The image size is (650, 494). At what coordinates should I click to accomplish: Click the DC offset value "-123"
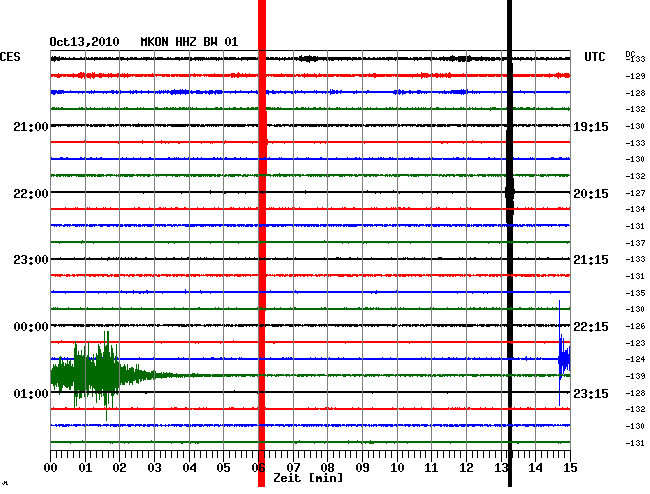(x=635, y=343)
